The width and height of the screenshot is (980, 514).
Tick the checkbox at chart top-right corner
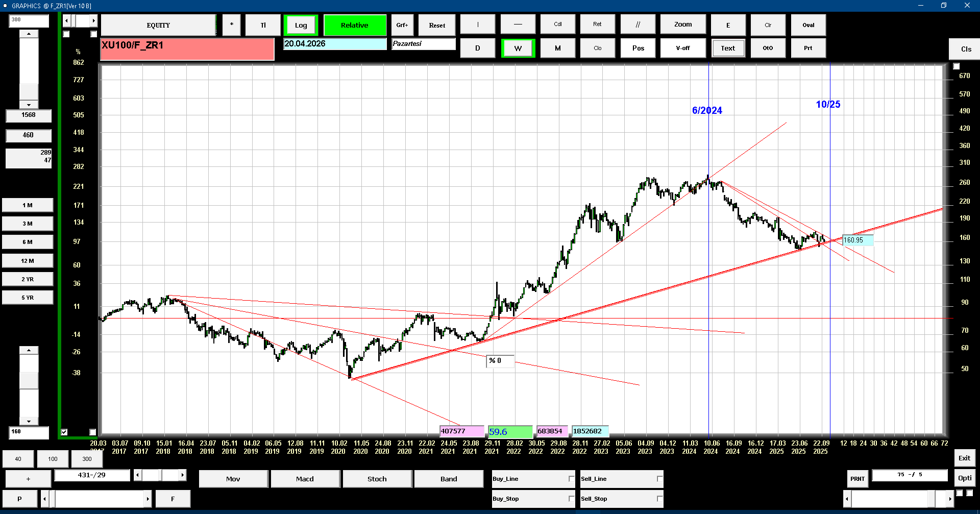pos(957,66)
